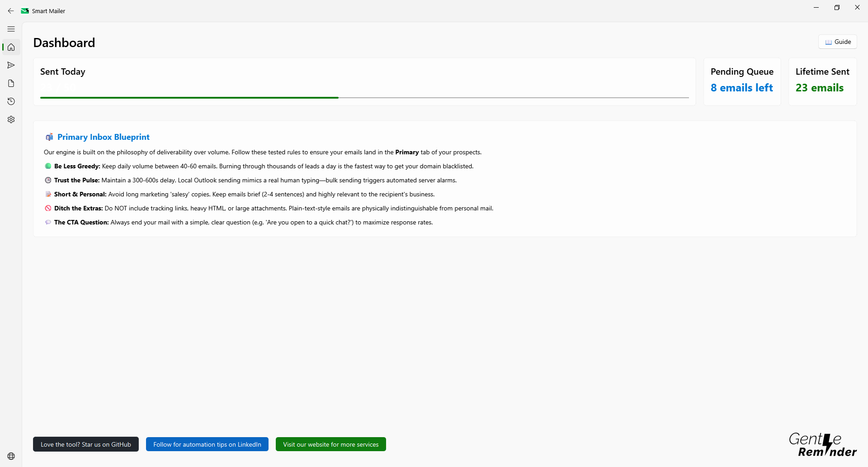This screenshot has height=467, width=868.
Task: Click the Lifetime Sent card
Action: tap(822, 81)
